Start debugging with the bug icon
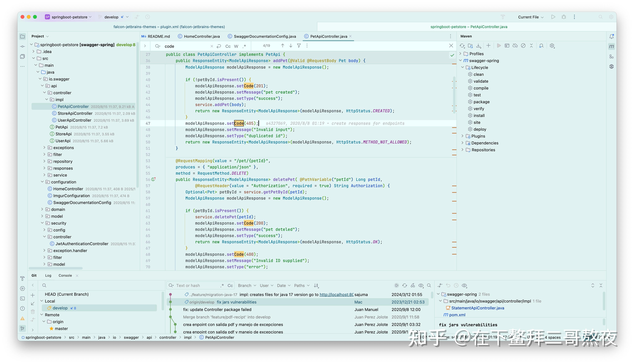The height and width of the screenshot is (364, 634). (564, 17)
